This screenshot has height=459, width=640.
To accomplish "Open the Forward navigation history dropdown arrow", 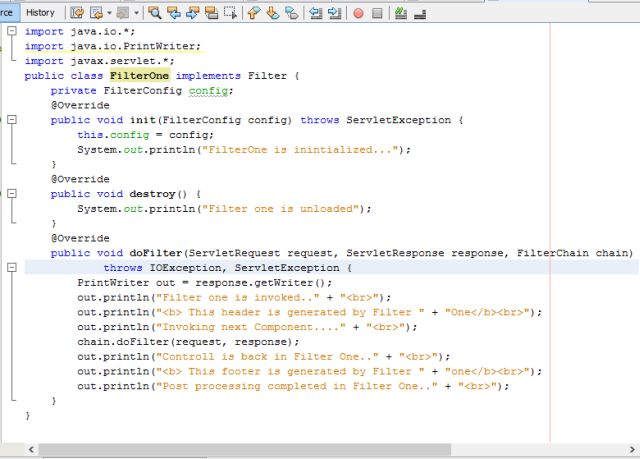I will [136, 13].
